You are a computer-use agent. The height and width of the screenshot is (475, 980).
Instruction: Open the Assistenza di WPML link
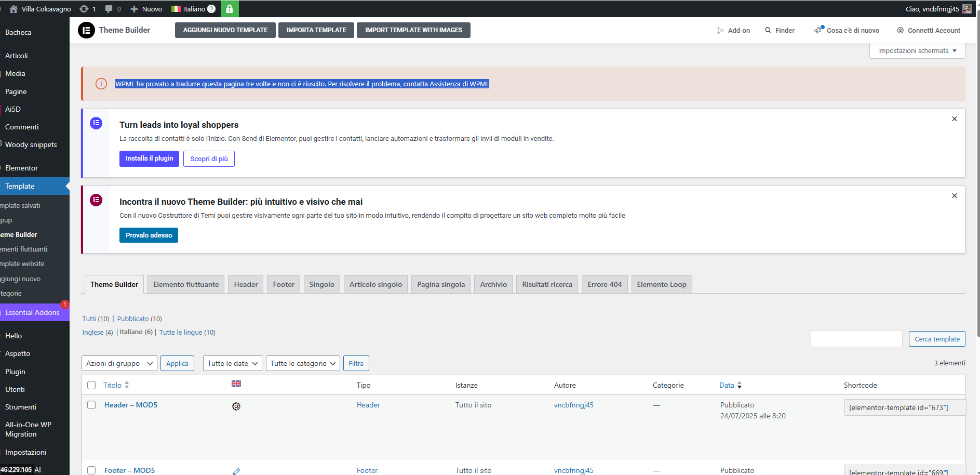point(459,84)
